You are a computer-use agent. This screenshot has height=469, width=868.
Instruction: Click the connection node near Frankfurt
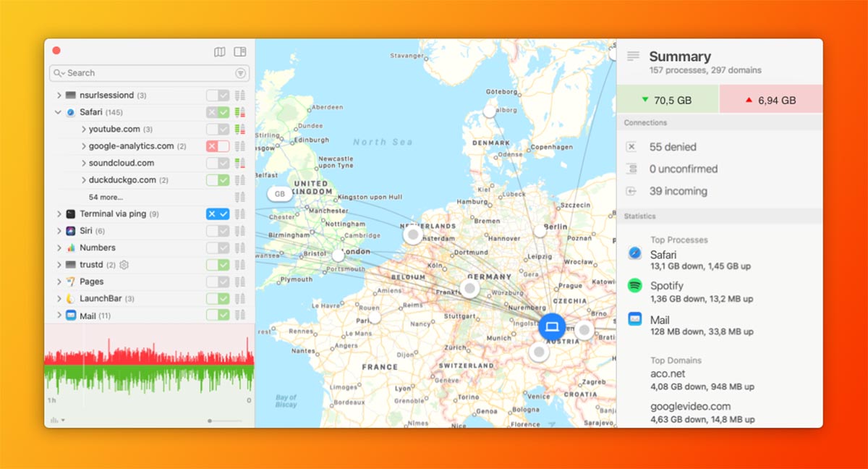coord(470,289)
